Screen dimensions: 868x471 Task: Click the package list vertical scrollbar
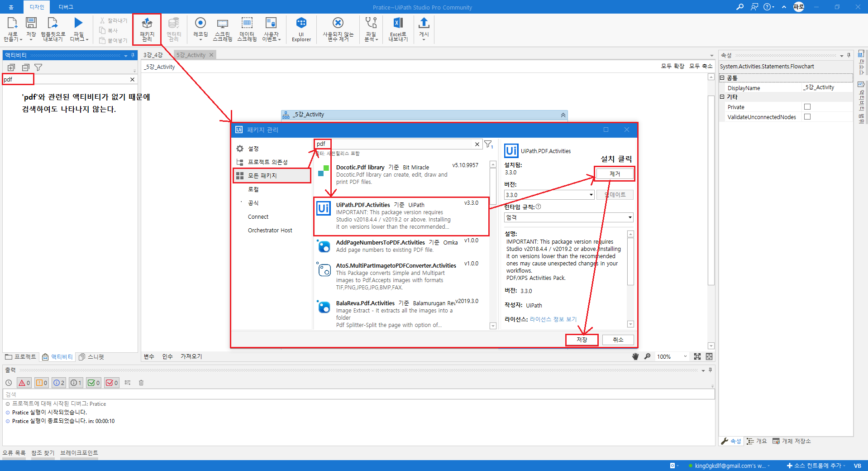tap(493, 245)
